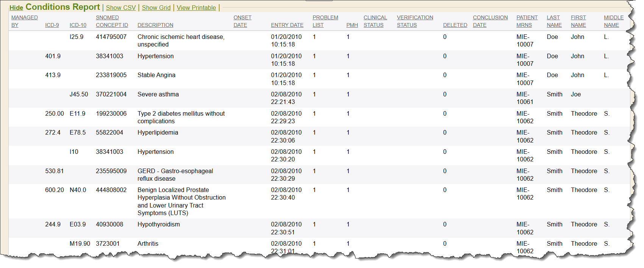Sort by Conclusion Date column

490,21
